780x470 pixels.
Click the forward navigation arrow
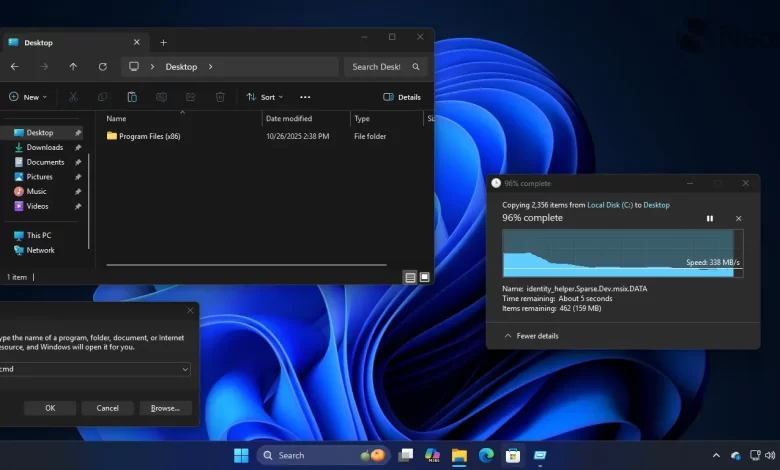tap(44, 67)
